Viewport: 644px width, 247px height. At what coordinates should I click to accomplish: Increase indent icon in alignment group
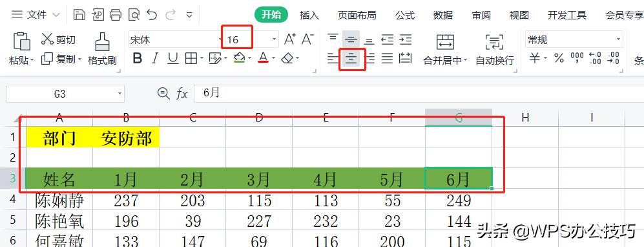[406, 39]
